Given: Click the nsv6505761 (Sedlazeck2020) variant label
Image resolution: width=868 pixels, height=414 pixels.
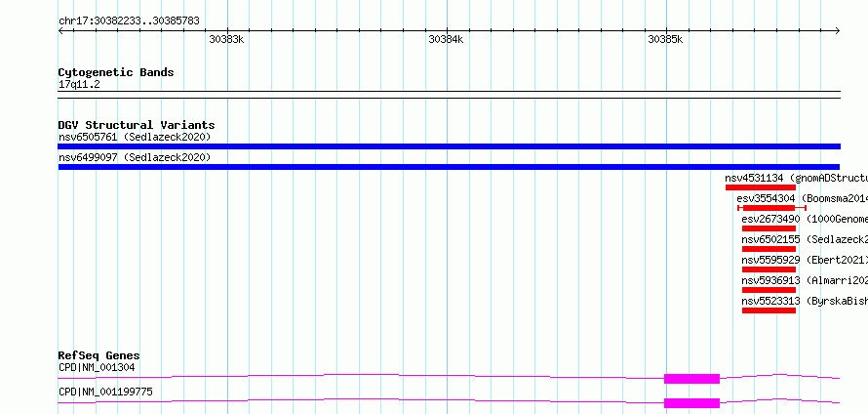Looking at the screenshot, I should 135,137.
